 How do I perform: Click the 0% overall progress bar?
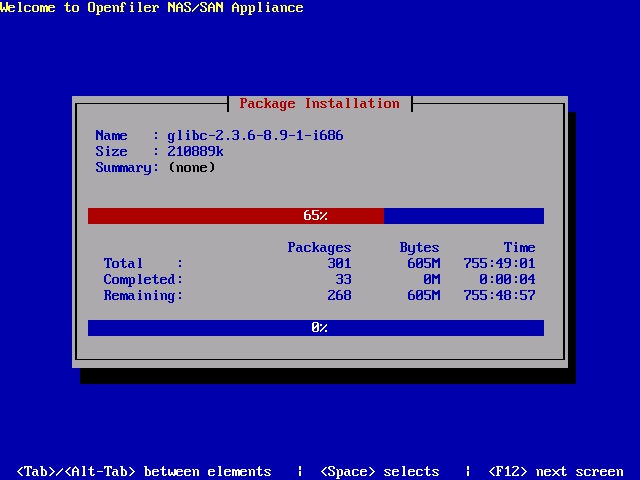(x=316, y=328)
